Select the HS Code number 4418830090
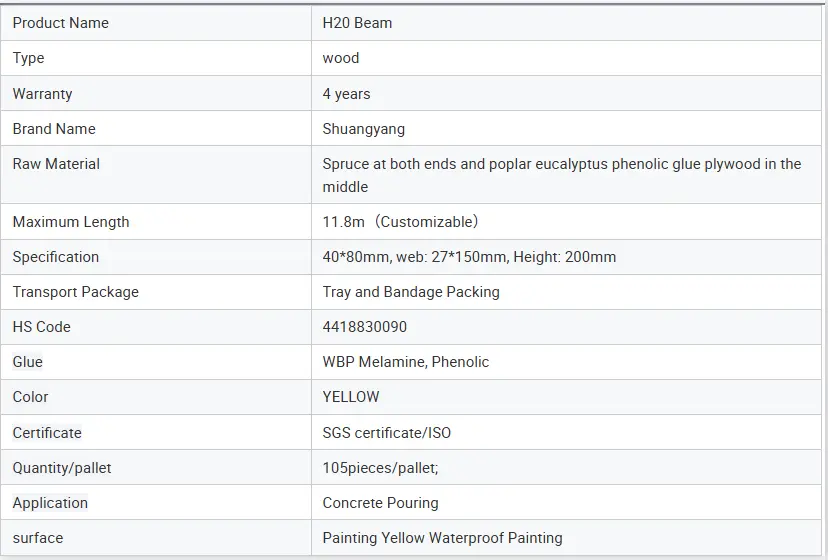Image resolution: width=828 pixels, height=560 pixels. tap(364, 327)
